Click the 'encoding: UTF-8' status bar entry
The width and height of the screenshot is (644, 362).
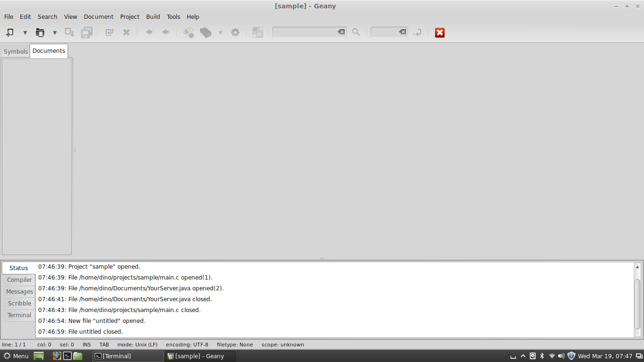point(187,345)
